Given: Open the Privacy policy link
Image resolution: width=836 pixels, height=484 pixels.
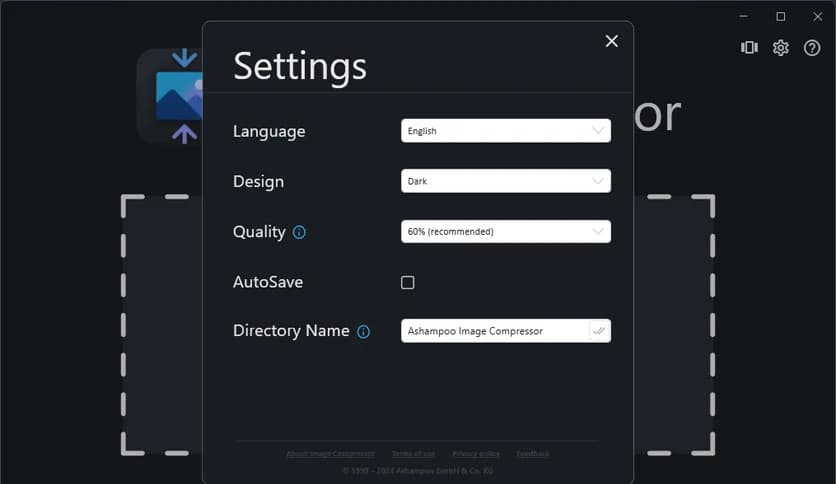Looking at the screenshot, I should (476, 454).
